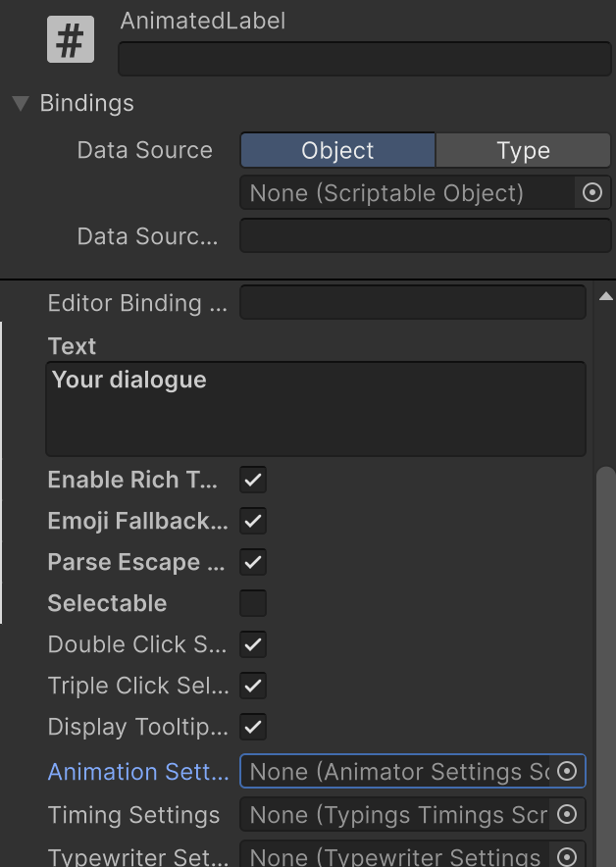Collapse the Bindings foldout
The image size is (616, 867).
(21, 104)
